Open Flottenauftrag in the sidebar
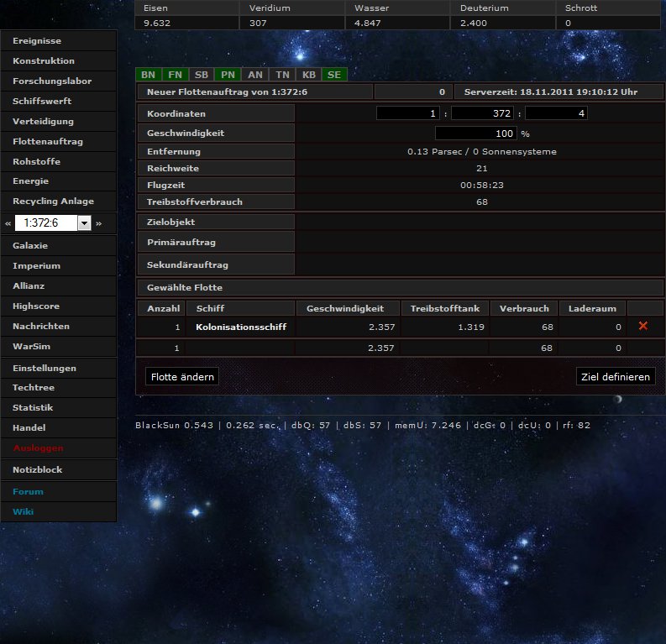The image size is (666, 644). pyautogui.click(x=59, y=142)
